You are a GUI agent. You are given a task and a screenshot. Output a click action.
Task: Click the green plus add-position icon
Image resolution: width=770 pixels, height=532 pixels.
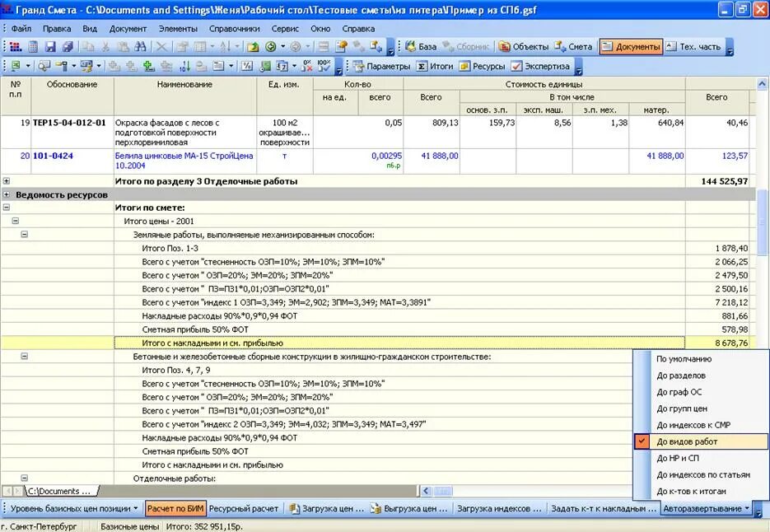pyautogui.click(x=149, y=66)
